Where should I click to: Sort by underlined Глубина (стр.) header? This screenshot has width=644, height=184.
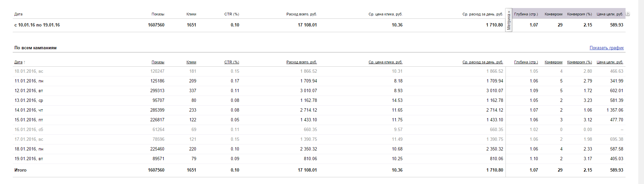click(x=526, y=62)
